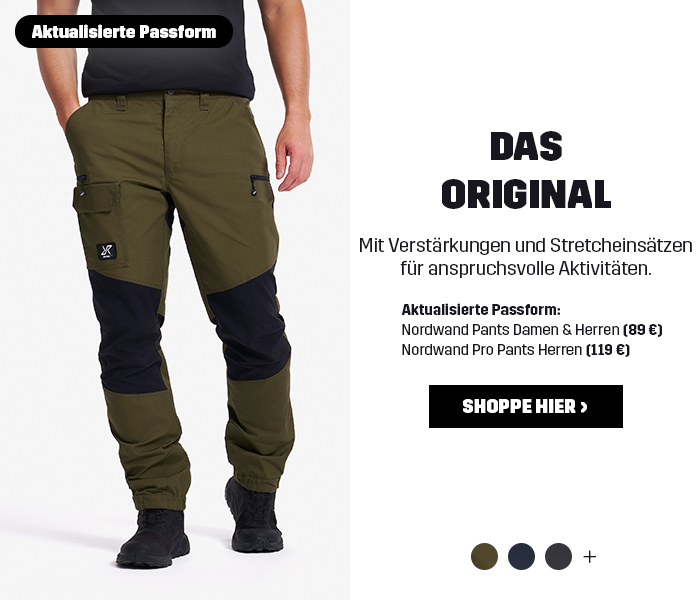Click the bold Aktualisierte Passform: label
This screenshot has height=600, width=700.
click(481, 309)
